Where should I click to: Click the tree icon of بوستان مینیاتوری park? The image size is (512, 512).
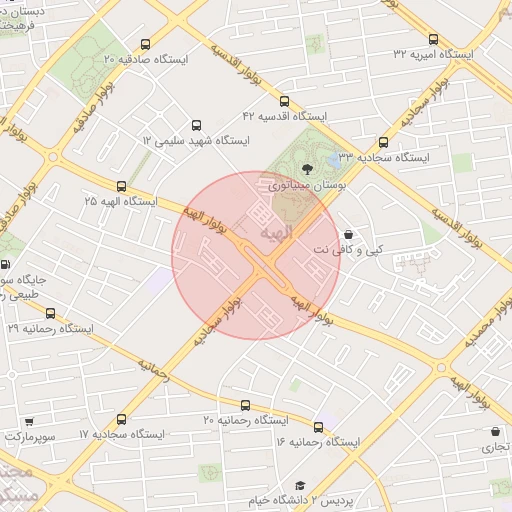tap(307, 169)
